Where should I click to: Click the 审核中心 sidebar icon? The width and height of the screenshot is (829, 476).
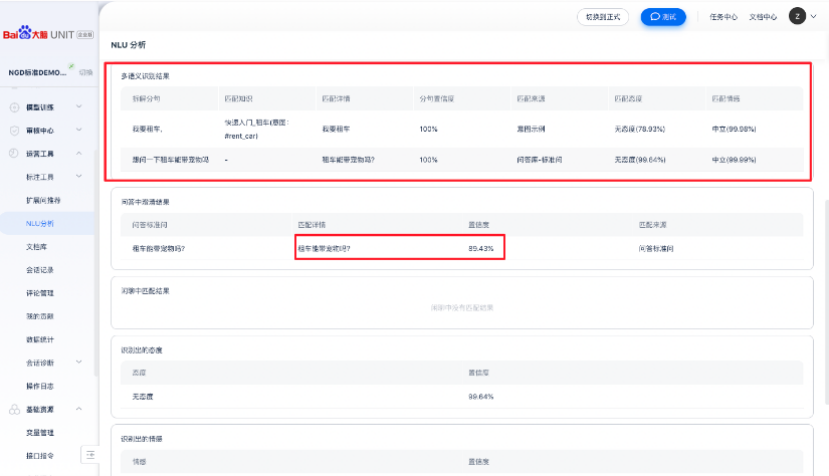14,130
